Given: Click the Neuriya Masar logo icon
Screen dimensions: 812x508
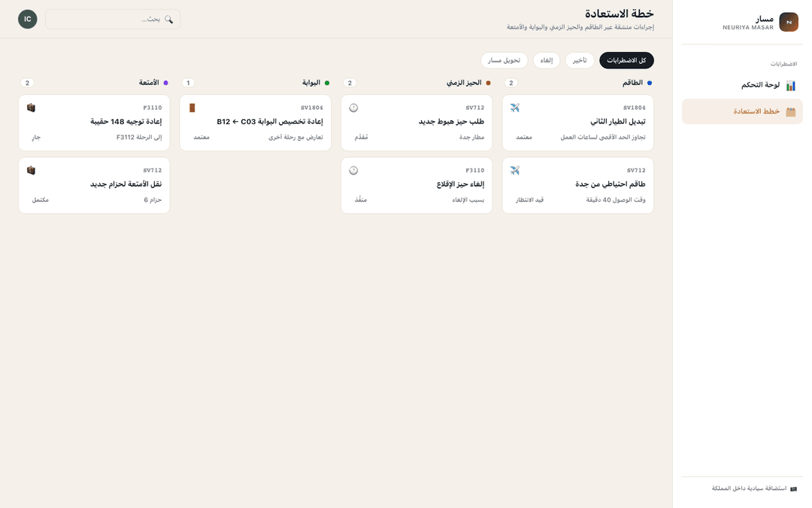Looking at the screenshot, I should click(x=789, y=23).
